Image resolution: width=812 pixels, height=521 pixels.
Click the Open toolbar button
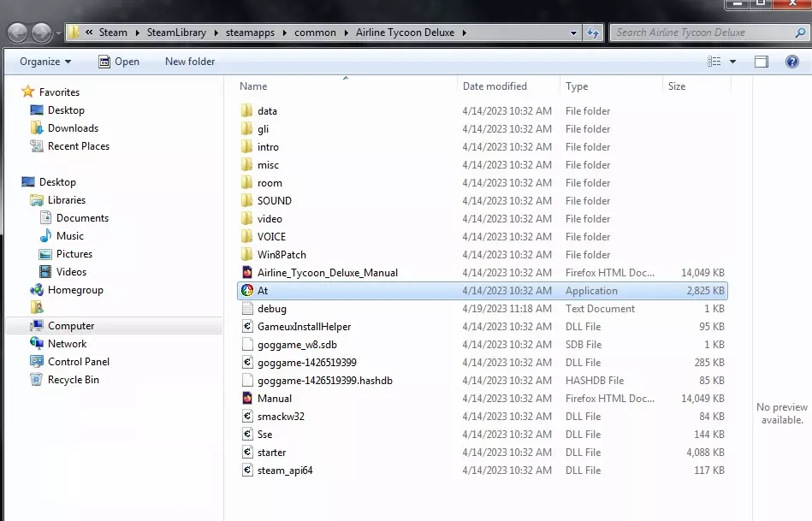(x=119, y=62)
